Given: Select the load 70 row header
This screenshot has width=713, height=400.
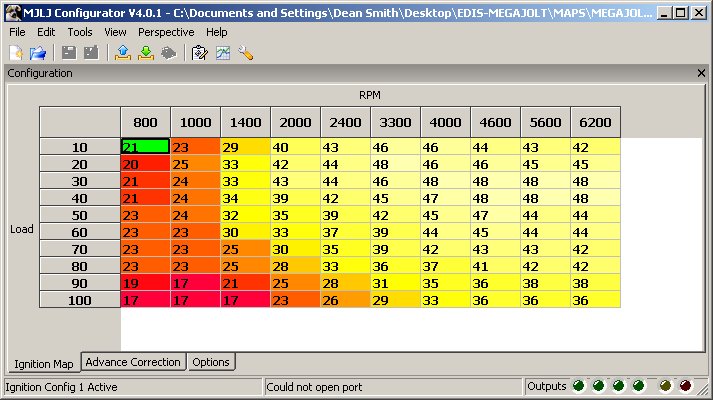Looking at the screenshot, I should [x=80, y=249].
